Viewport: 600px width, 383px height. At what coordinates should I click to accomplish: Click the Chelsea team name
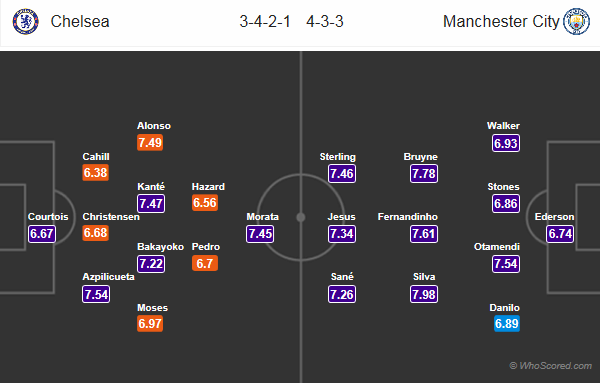click(80, 21)
